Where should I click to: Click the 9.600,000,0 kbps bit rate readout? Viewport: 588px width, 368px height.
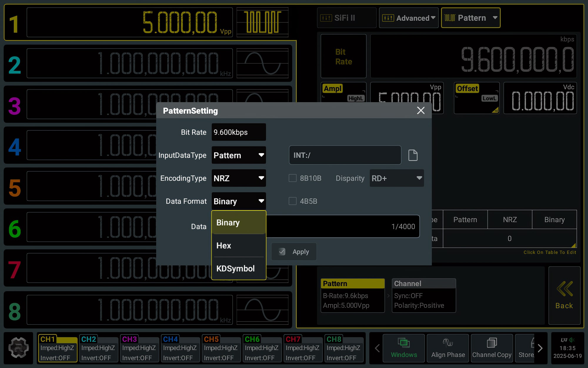click(x=473, y=56)
